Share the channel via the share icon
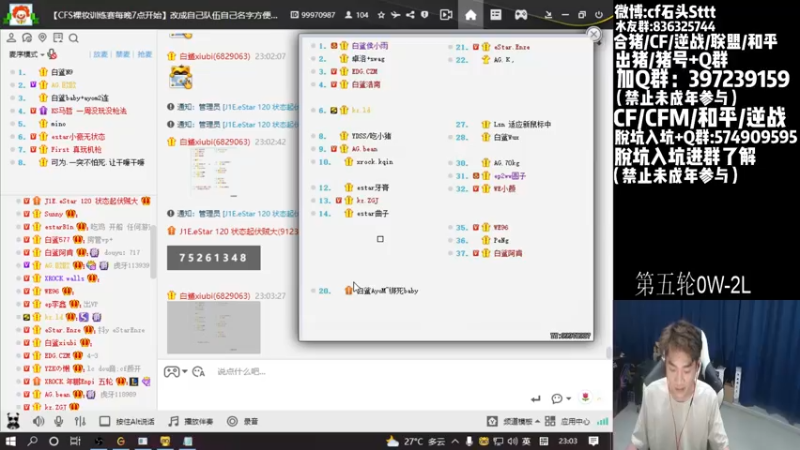800x450 pixels. click(x=410, y=15)
